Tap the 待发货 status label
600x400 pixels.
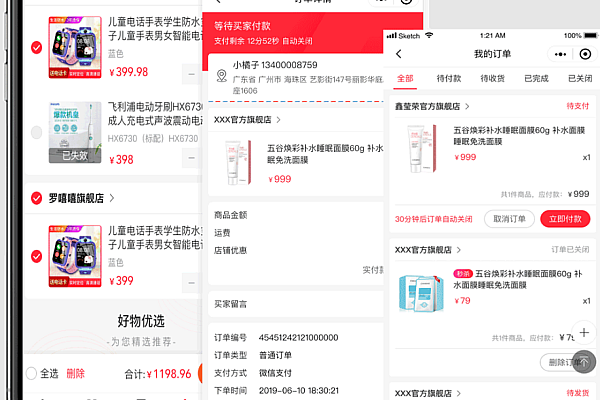pos(578,393)
